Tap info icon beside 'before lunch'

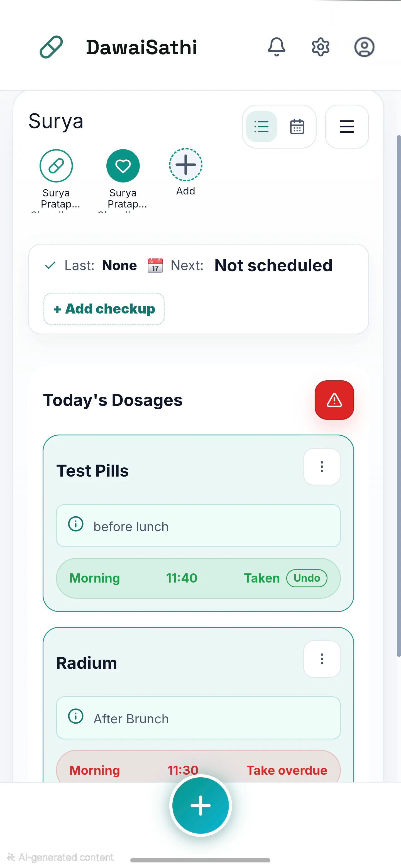pyautogui.click(x=76, y=524)
